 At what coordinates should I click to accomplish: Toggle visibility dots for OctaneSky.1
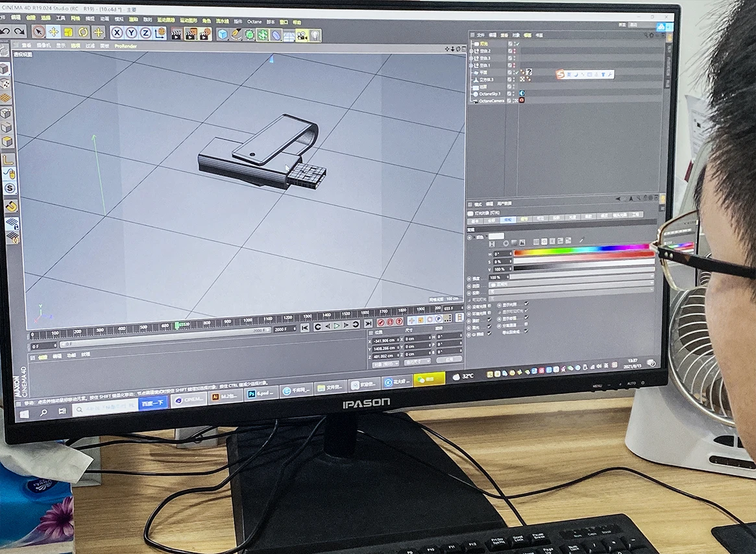click(512, 93)
